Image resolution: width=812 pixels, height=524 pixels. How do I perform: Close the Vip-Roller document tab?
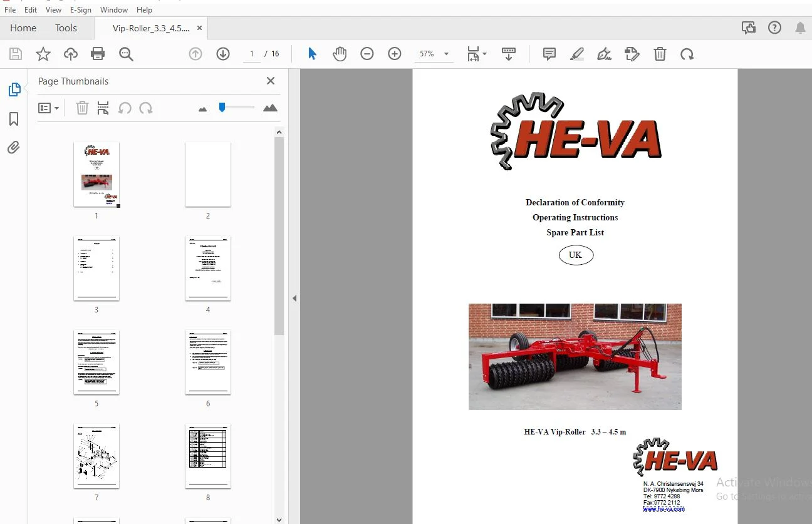199,28
